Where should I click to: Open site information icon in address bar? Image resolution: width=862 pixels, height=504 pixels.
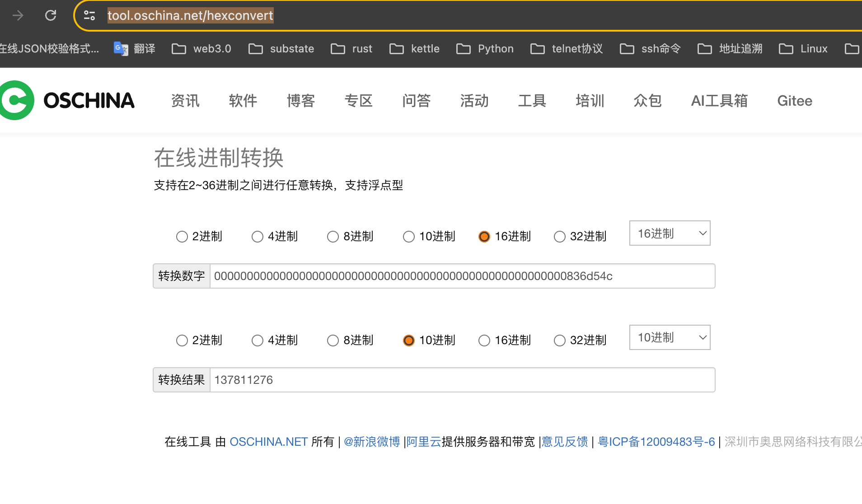click(x=89, y=16)
